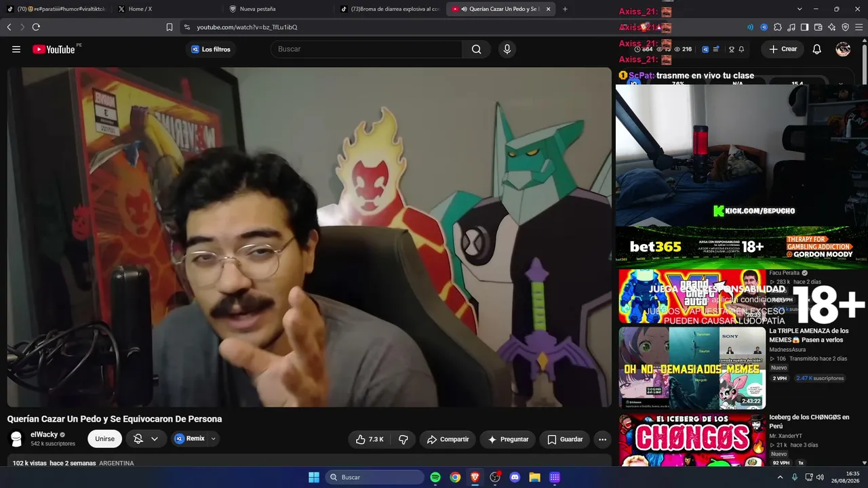Start a voice search with the microphone
This screenshot has height=488, width=868.
[x=507, y=49]
